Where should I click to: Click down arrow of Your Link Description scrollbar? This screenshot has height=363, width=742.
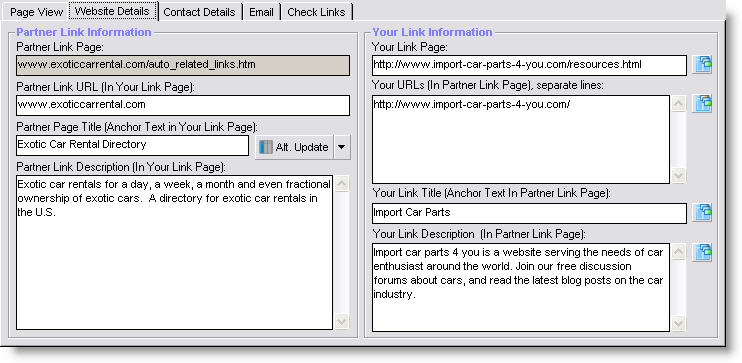[679, 324]
